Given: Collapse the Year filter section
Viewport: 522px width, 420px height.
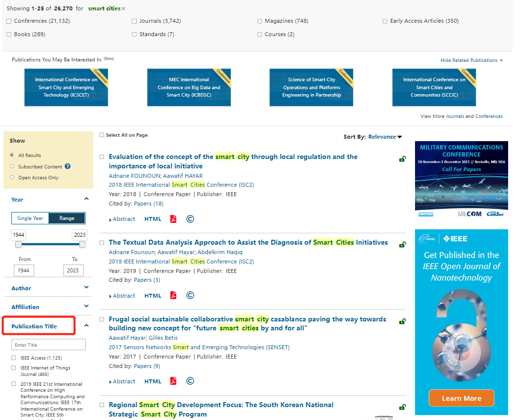Looking at the screenshot, I should click(87, 199).
